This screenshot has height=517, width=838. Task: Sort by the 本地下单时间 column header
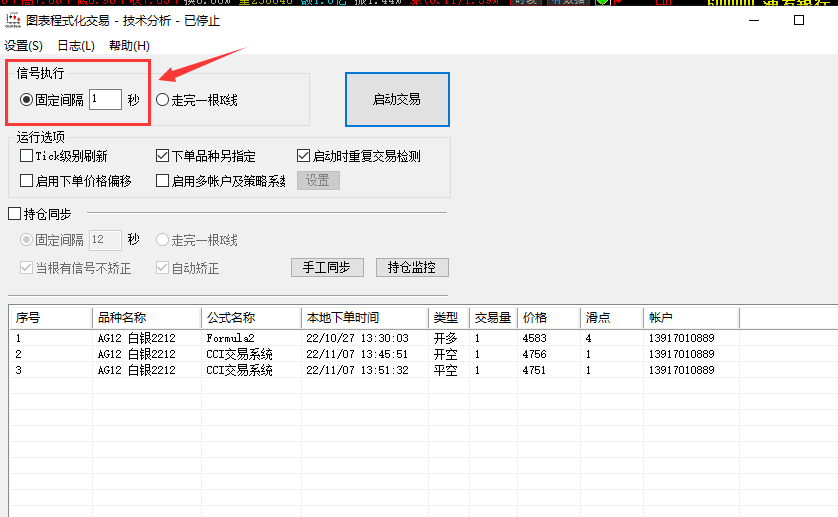[x=364, y=318]
